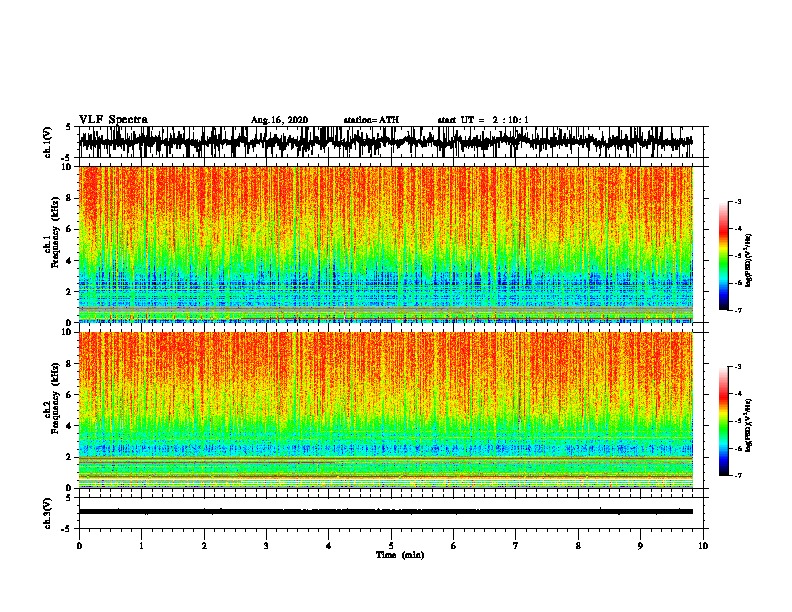The image size is (792, 612).
Task: Click the ch.1 PSD color scale bar
Action: coord(723,256)
